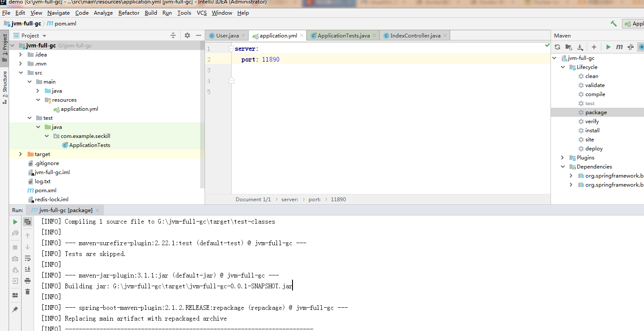Collapse the Maven Lifecycle node

tap(563, 67)
